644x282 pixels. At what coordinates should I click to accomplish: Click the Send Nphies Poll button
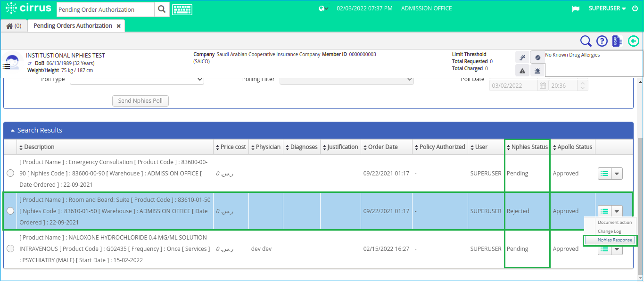[140, 100]
